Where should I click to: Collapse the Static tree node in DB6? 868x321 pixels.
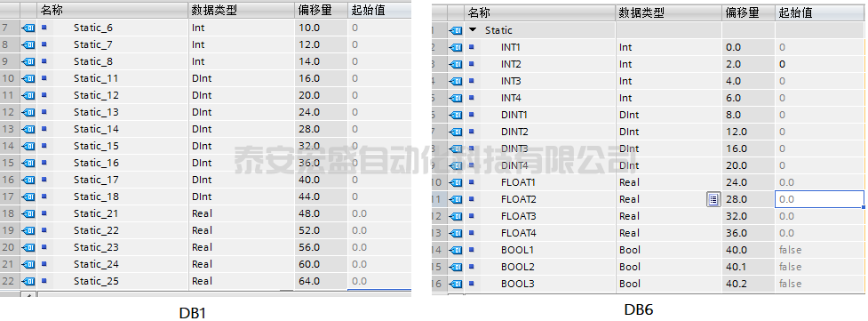(x=472, y=30)
